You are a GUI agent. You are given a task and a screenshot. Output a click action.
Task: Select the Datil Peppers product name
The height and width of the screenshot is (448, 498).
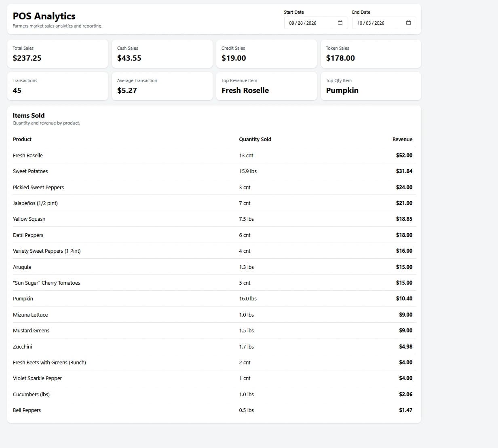pyautogui.click(x=28, y=235)
